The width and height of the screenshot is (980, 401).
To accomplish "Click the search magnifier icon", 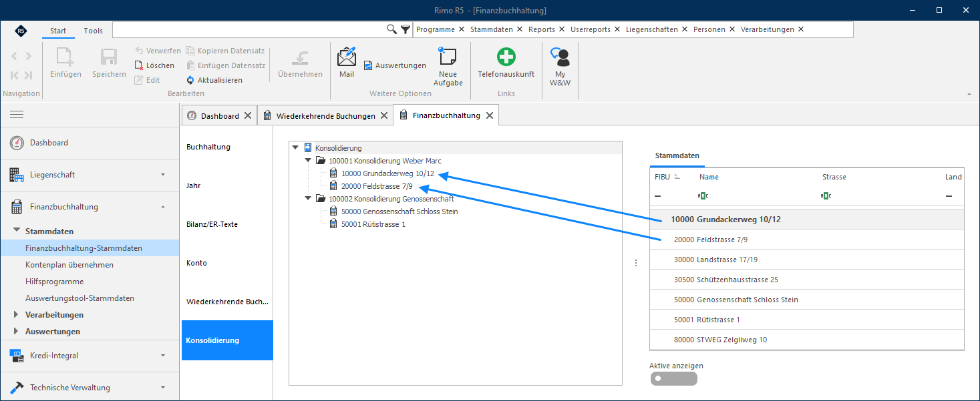I will 392,29.
